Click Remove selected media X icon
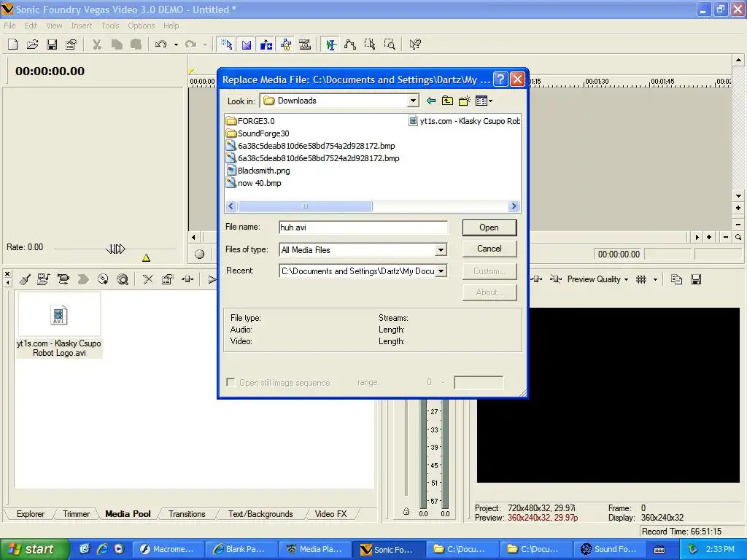747x560 pixels. point(148,279)
